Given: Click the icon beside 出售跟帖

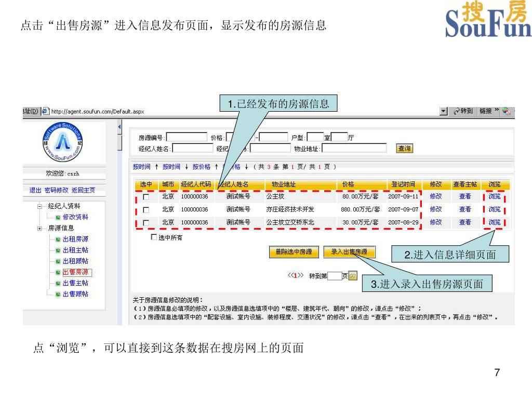Looking at the screenshot, I should [x=58, y=295].
